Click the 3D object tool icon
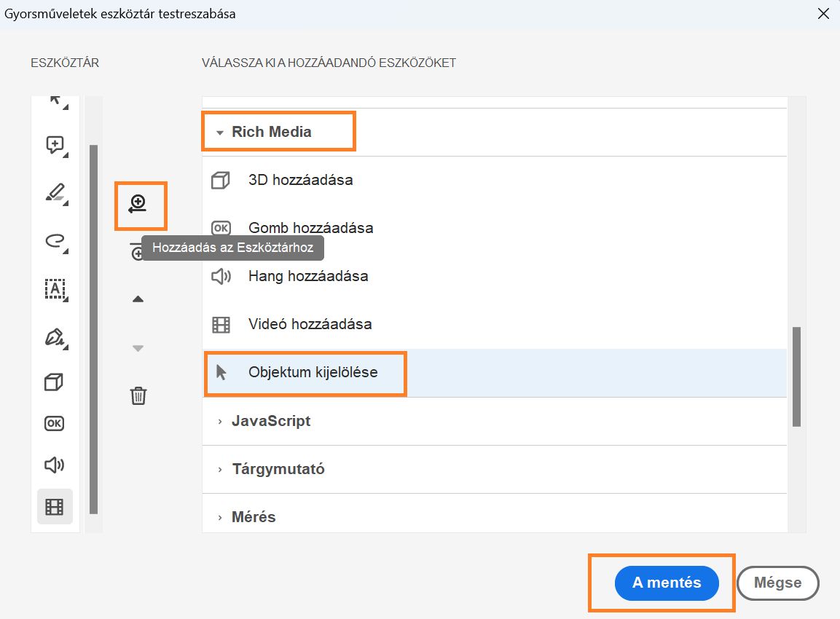Screen dimensions: 840x619 click(55, 381)
